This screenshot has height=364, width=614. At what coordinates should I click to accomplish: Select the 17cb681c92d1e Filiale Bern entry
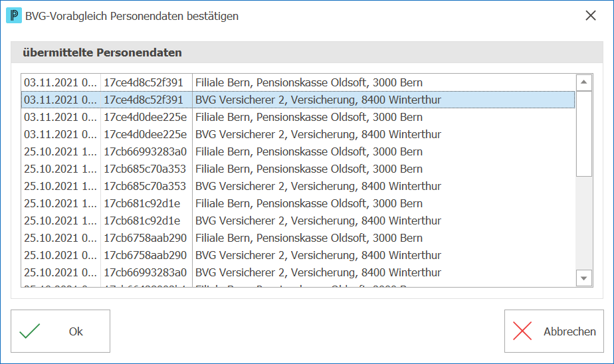pos(298,203)
